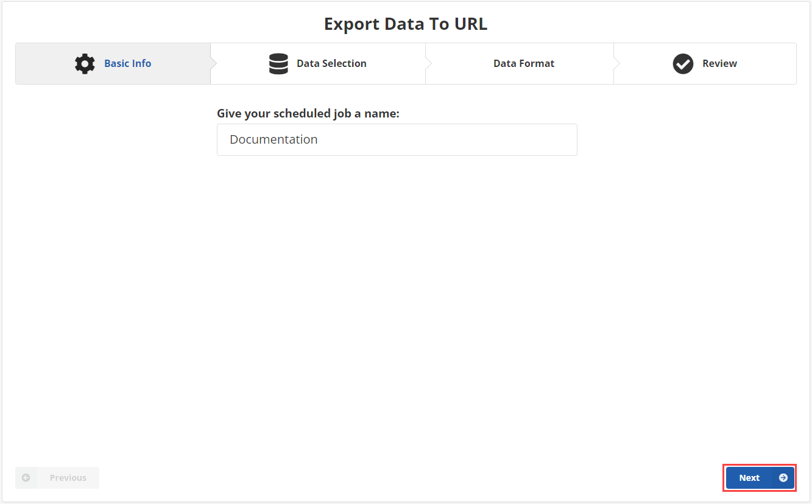Click chevron separator between Data Format and Review

pos(616,63)
